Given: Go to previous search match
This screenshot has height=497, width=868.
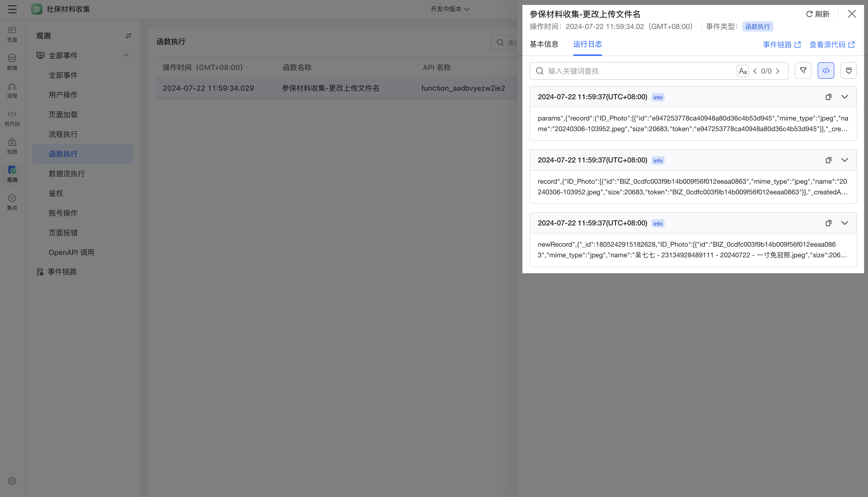Looking at the screenshot, I should click(x=755, y=71).
